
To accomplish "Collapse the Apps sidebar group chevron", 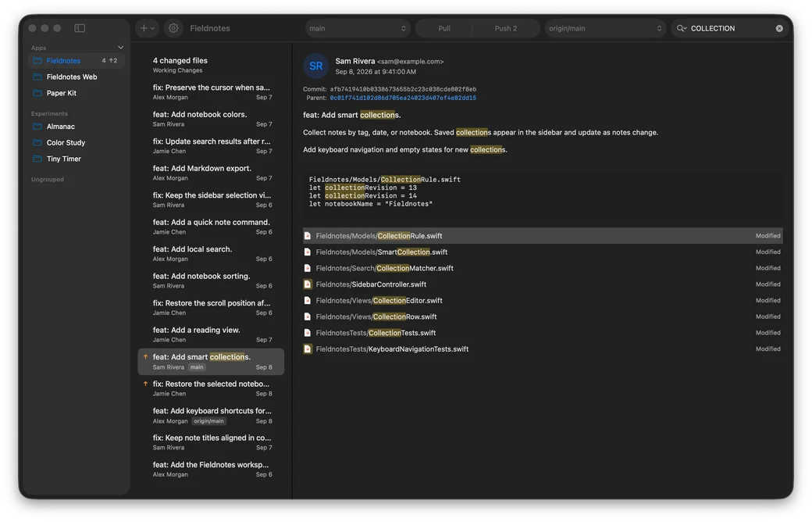I will 121,48.
